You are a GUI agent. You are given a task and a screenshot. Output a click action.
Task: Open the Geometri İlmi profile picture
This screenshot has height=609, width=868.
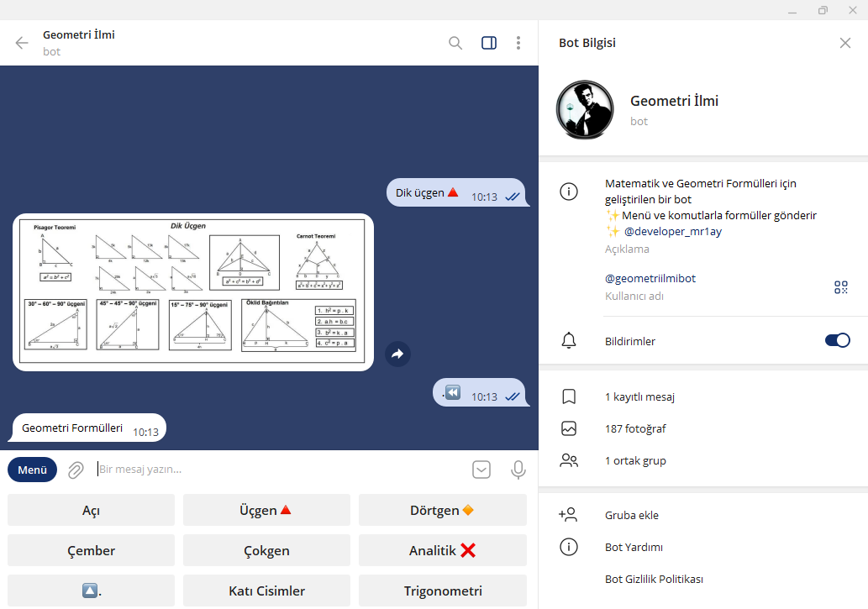click(585, 109)
